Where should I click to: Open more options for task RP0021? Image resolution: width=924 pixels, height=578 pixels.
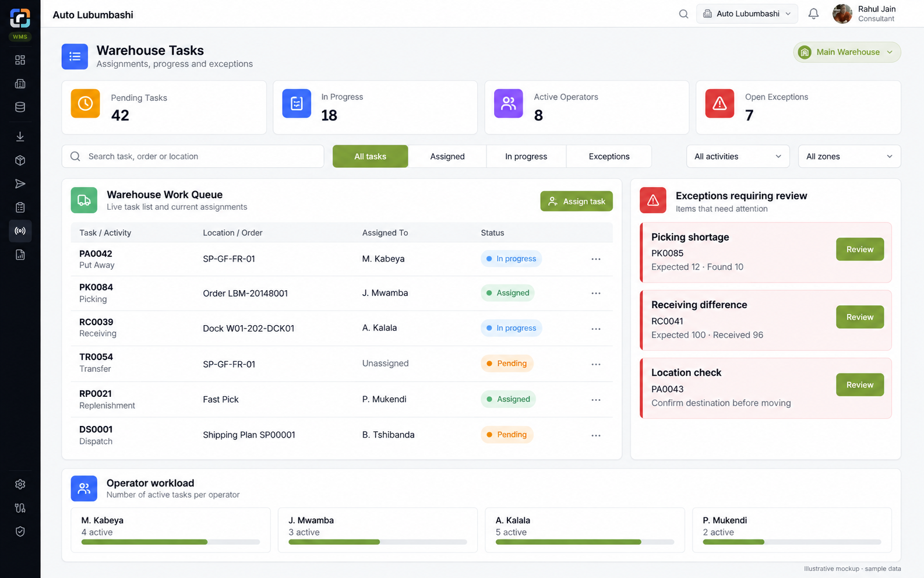pyautogui.click(x=596, y=400)
